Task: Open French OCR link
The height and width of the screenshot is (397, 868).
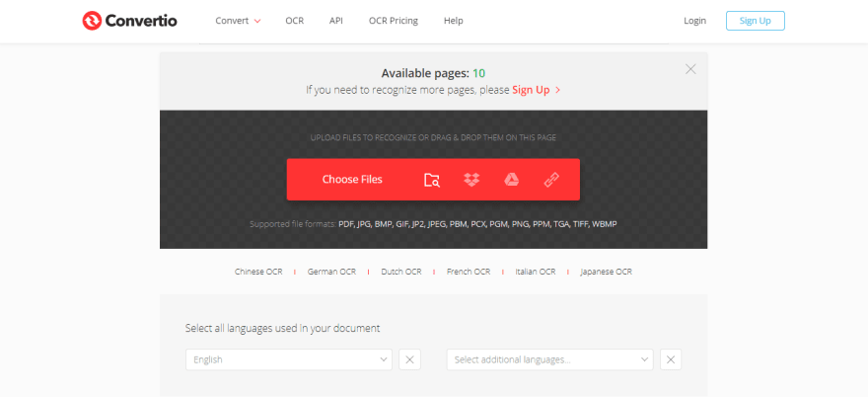Action: [x=469, y=272]
